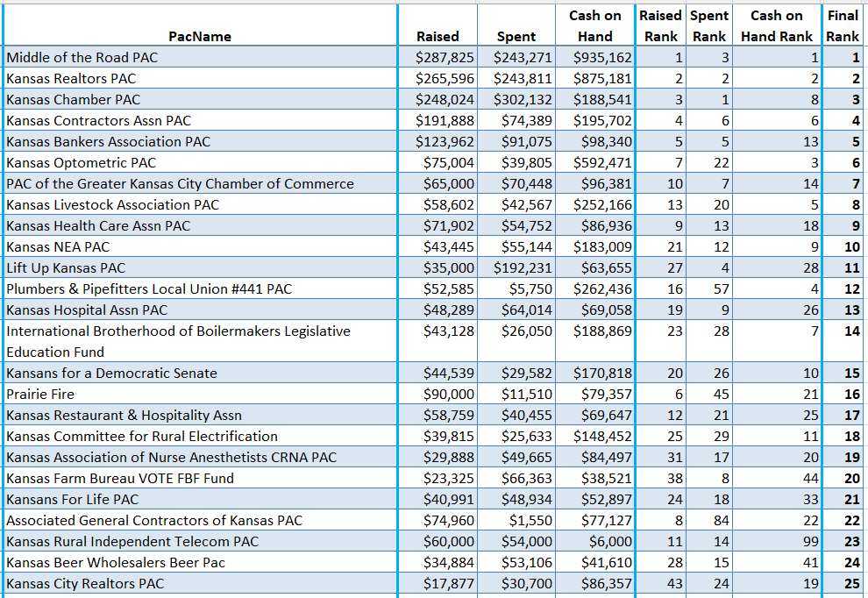Click the Kansas City Realtors PAC cell
Image resolution: width=868 pixels, height=598 pixels.
pyautogui.click(x=200, y=583)
